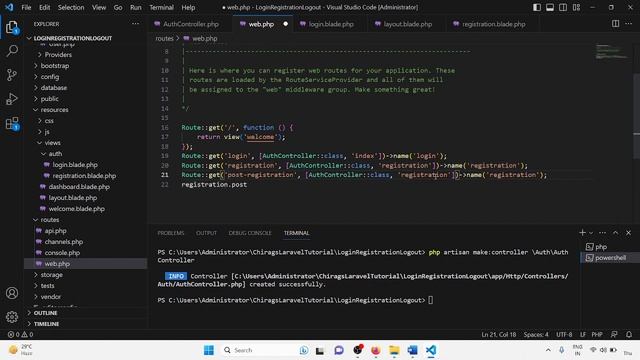Open the Search view in activity bar
640x360 pixels.
(x=12, y=51)
